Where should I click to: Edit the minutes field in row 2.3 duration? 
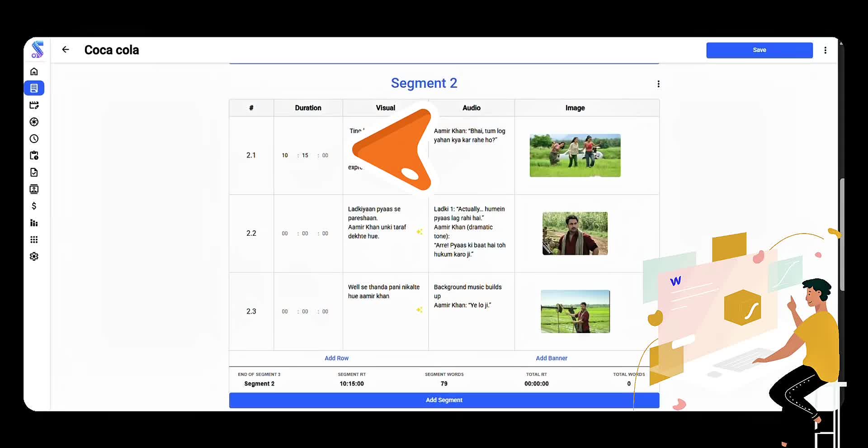[305, 311]
